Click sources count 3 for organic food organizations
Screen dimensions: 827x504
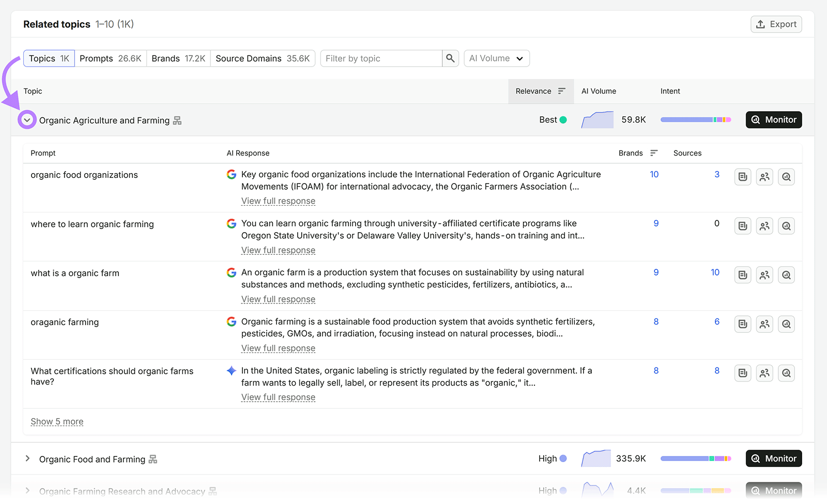point(717,175)
